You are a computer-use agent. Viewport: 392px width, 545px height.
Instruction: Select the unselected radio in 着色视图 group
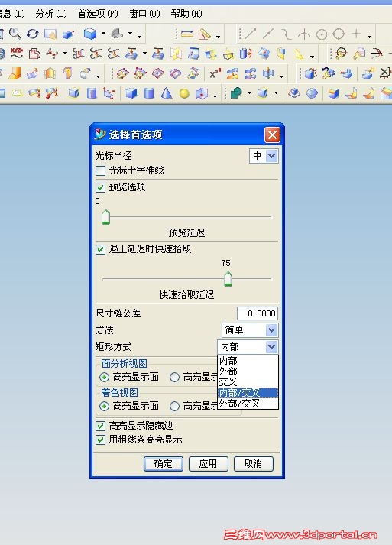(174, 406)
